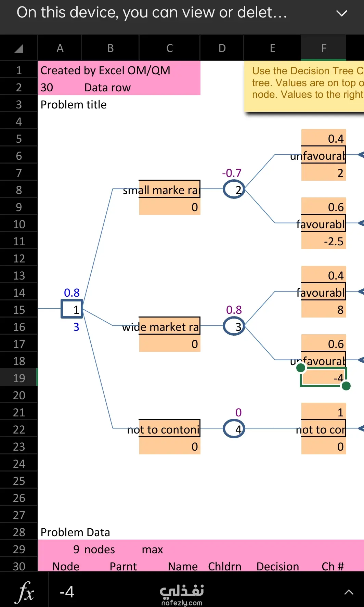364x607 pixels.
Task: Tap the top-left selection handle of cell -4
Action: click(x=301, y=368)
